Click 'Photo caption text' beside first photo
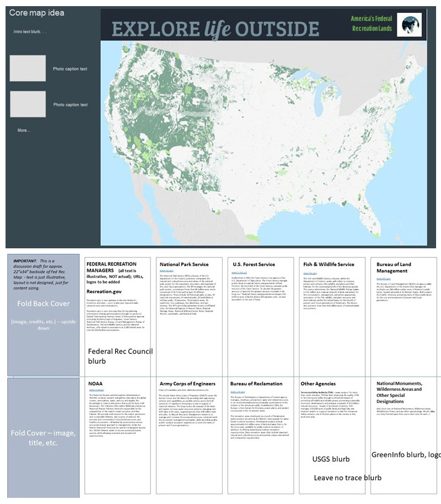Viewport: 441px width, 504px height. tap(70, 69)
